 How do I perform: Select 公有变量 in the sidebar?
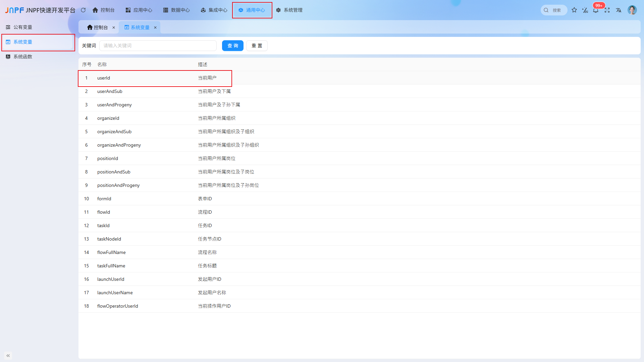[23, 27]
